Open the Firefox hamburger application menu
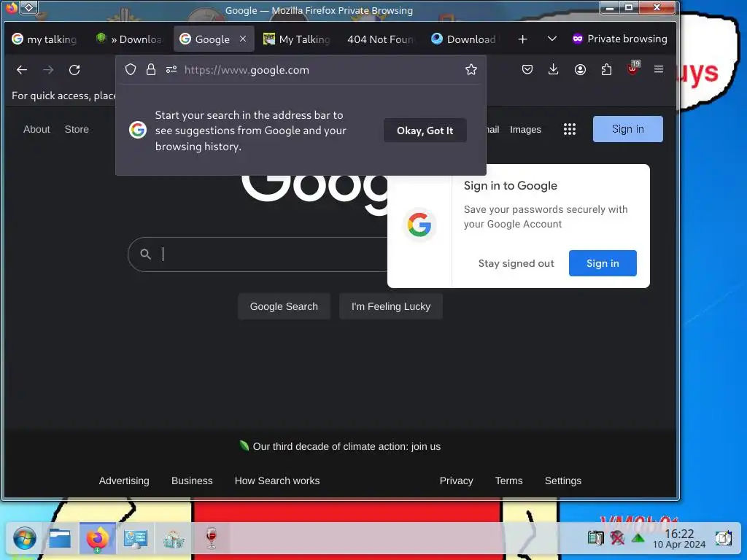 (659, 69)
